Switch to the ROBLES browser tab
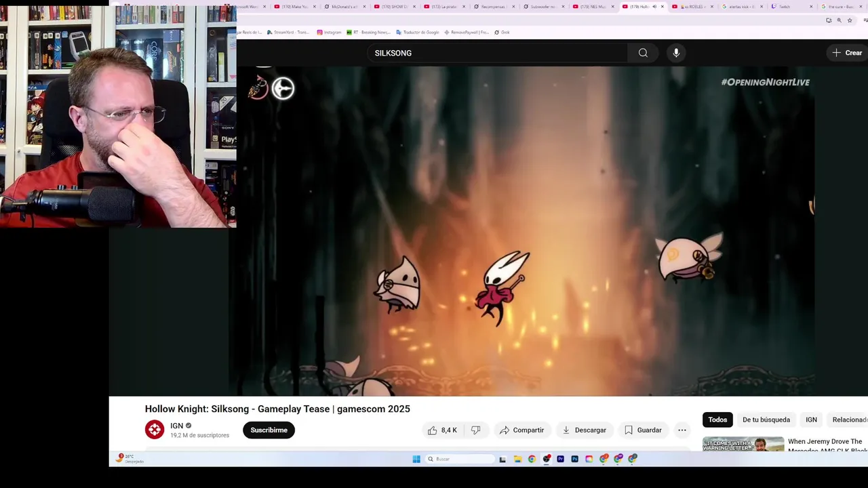Screen dimensions: 868x488 click(x=692, y=7)
